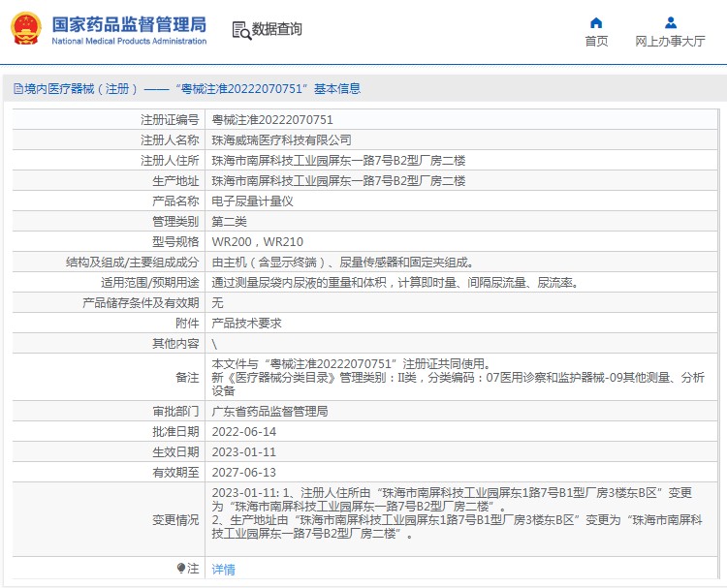Click the lightbulb icon beside 注
727x588 pixels.
[x=180, y=568]
